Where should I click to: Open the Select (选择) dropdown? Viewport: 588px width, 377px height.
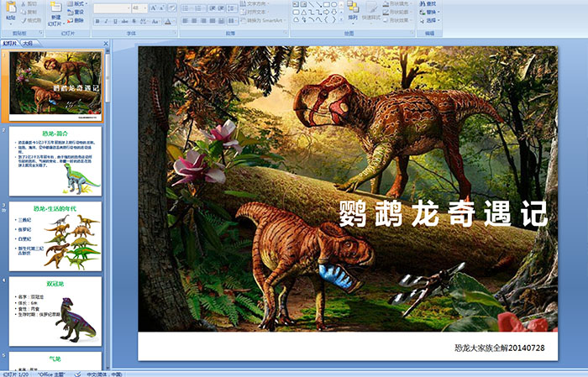click(433, 21)
